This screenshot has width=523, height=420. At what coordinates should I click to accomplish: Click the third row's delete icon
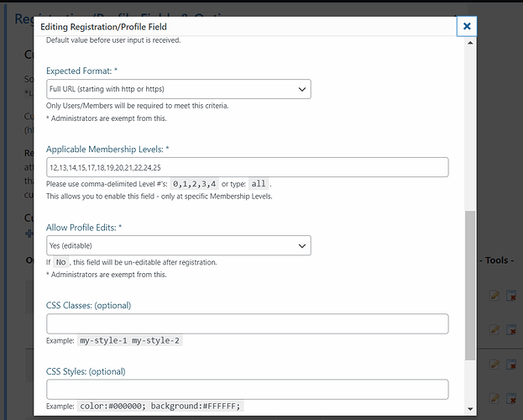tap(511, 365)
